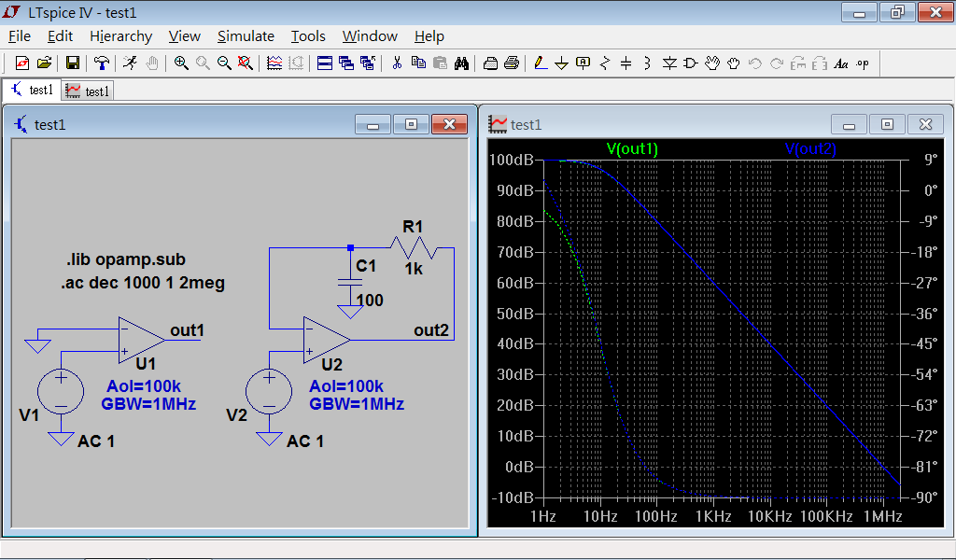Open the File menu
Image resolution: width=956 pixels, height=560 pixels.
[x=20, y=36]
